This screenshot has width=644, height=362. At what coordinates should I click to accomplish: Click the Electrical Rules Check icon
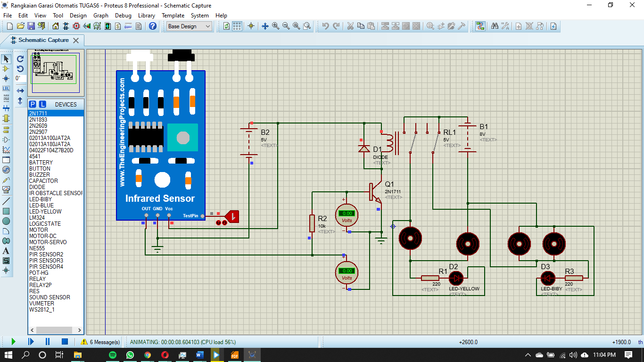[x=553, y=26]
